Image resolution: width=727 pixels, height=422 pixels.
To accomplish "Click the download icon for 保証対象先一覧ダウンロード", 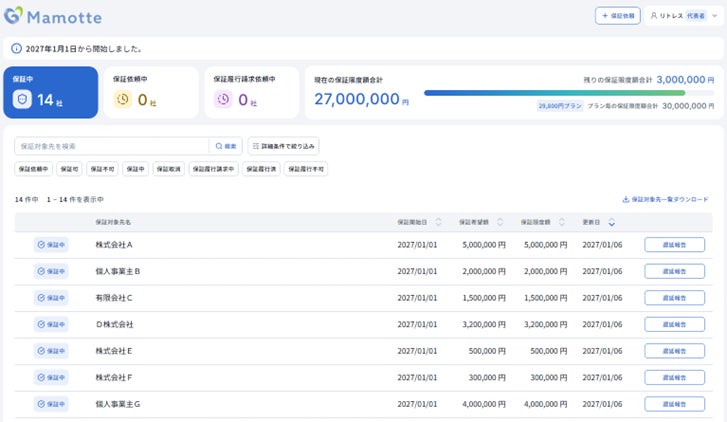I will coord(626,199).
